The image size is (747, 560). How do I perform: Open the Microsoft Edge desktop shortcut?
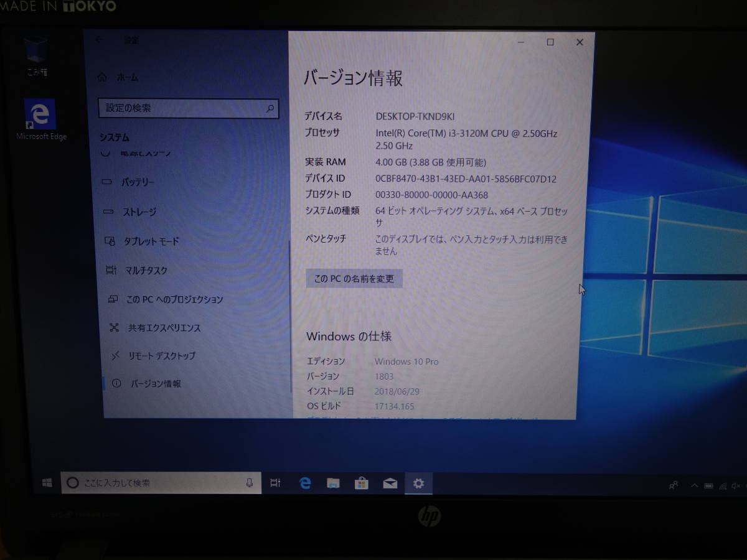[41, 119]
